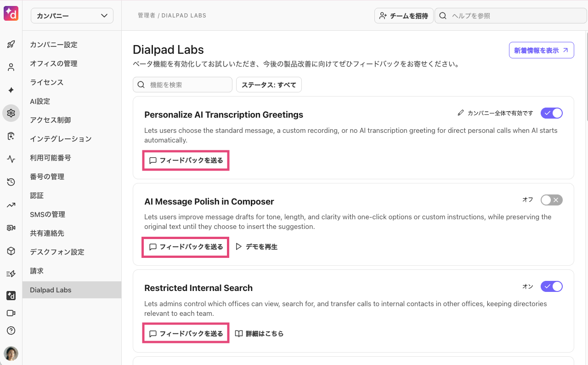Click speech-bubble icon under Restricted Internal Search

click(x=153, y=334)
